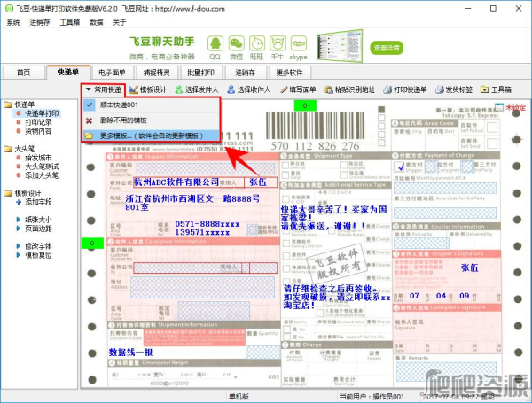Select 打印记录 in sidebar tree
This screenshot has height=403, width=532.
(38, 122)
